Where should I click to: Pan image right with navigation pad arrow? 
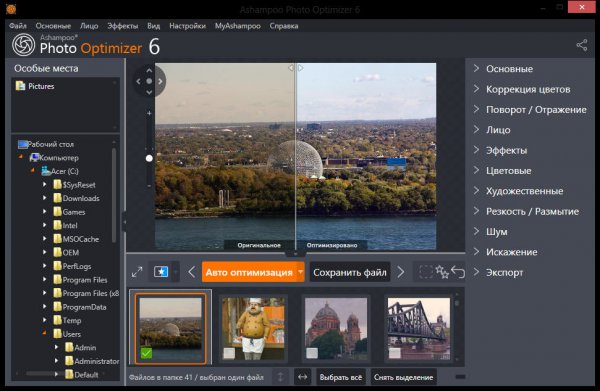click(x=160, y=81)
